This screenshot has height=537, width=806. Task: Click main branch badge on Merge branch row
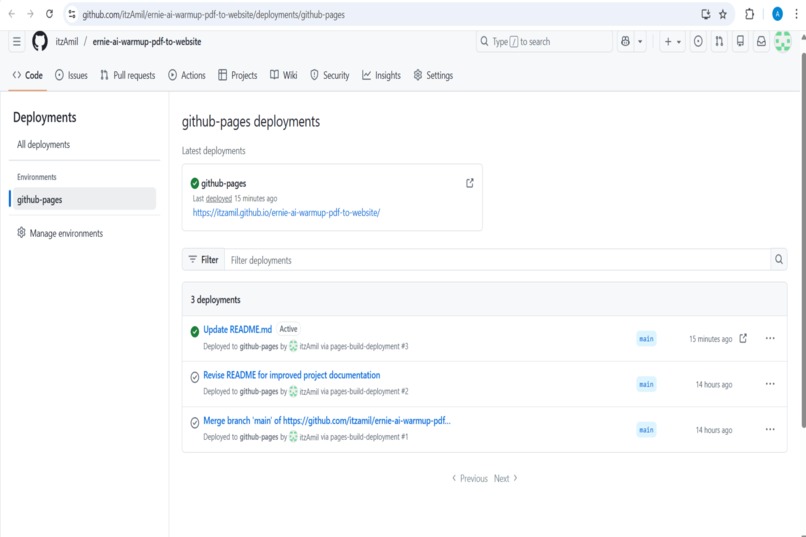coord(646,430)
